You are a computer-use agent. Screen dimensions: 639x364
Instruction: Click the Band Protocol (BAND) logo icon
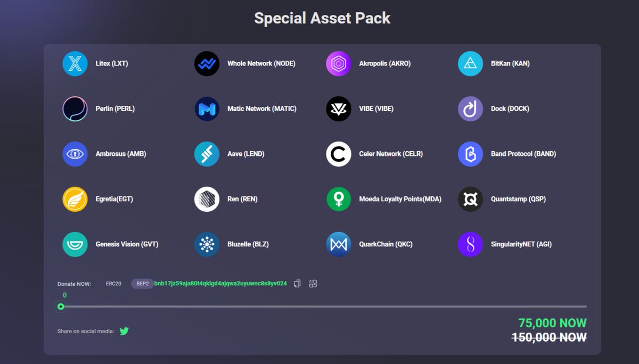tap(470, 154)
